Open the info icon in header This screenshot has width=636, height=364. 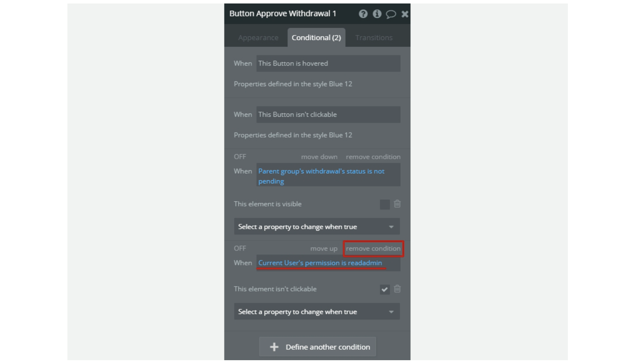click(377, 14)
